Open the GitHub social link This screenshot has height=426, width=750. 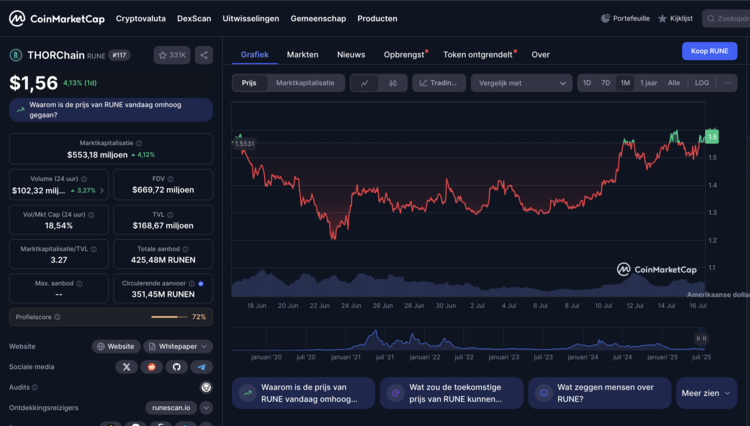tap(176, 367)
